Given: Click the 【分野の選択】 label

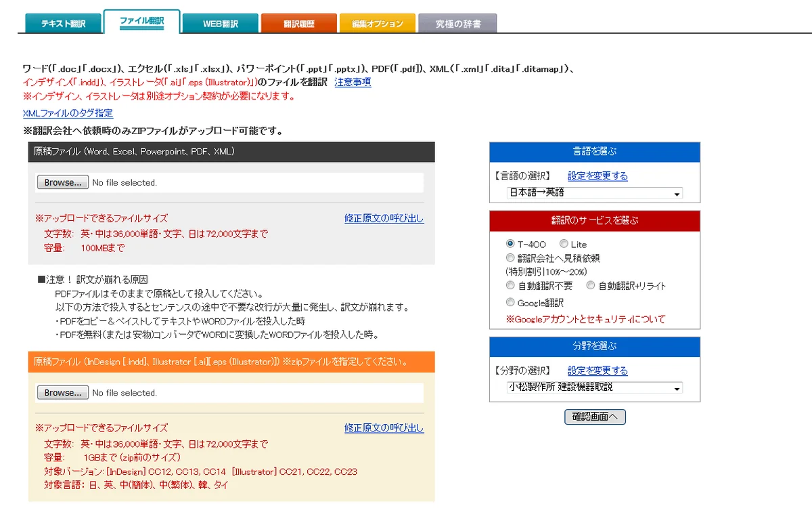Looking at the screenshot, I should [523, 371].
